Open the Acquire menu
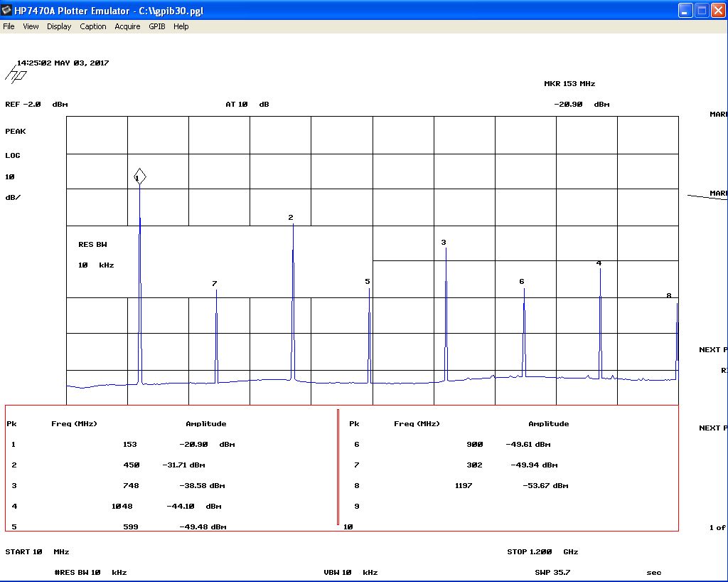Image resolution: width=728 pixels, height=582 pixels. 127,26
